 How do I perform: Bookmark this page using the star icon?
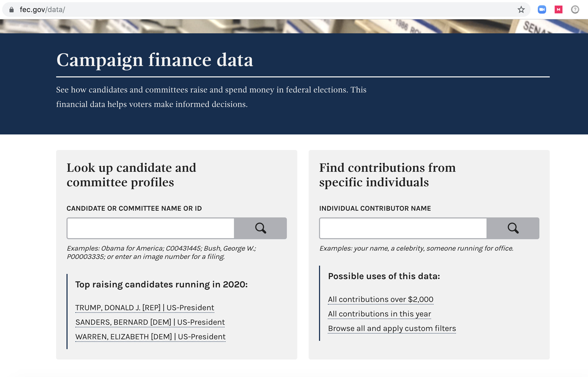(x=521, y=9)
